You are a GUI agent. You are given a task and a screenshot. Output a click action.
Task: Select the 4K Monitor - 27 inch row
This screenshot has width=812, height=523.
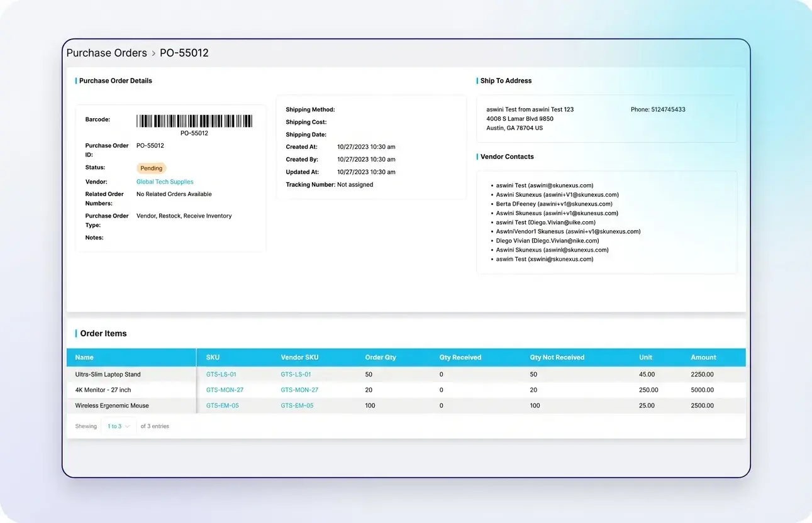coord(103,390)
